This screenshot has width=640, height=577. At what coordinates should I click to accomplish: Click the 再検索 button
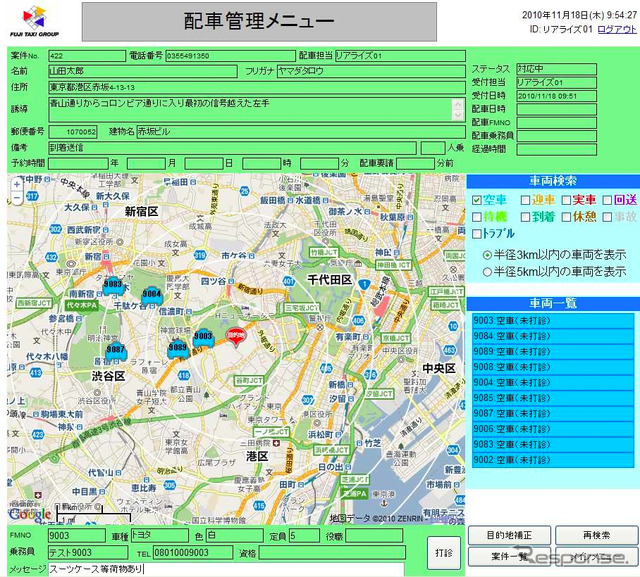pos(596,535)
